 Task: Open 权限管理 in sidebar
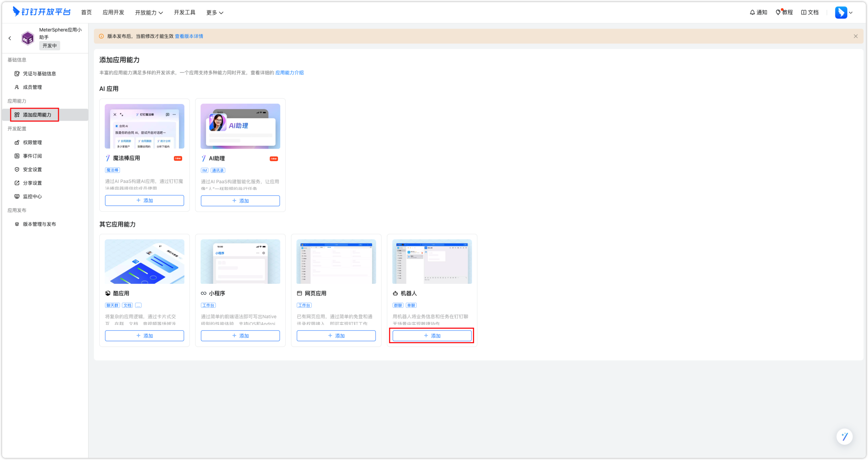[x=32, y=142]
